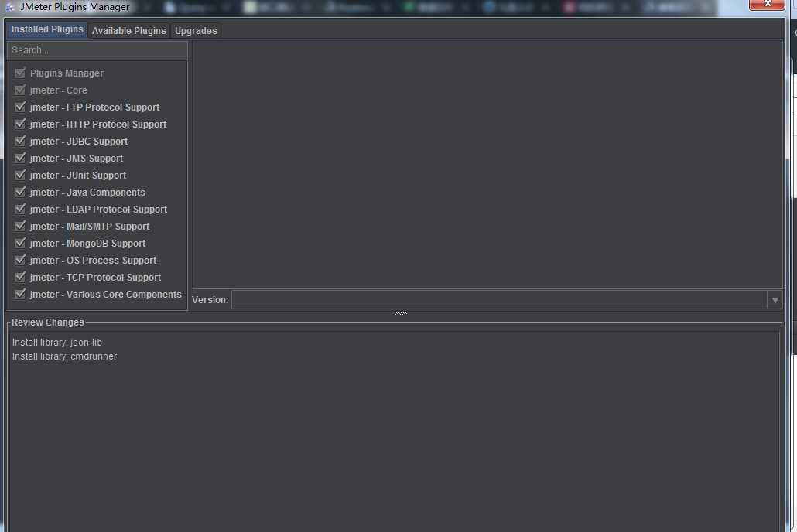Image resolution: width=797 pixels, height=532 pixels.
Task: Click 'Install library: json-lib' line
Action: [x=57, y=343]
